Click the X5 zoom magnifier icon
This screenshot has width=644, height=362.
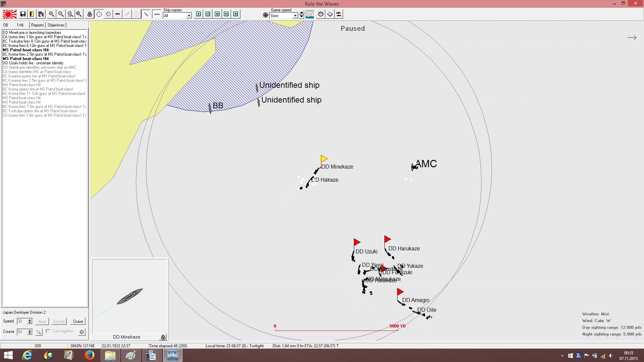(x=70, y=14)
